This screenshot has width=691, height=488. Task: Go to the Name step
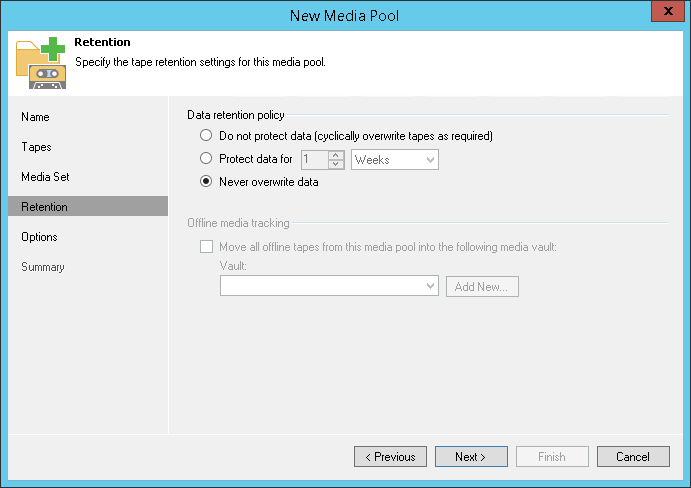click(35, 117)
